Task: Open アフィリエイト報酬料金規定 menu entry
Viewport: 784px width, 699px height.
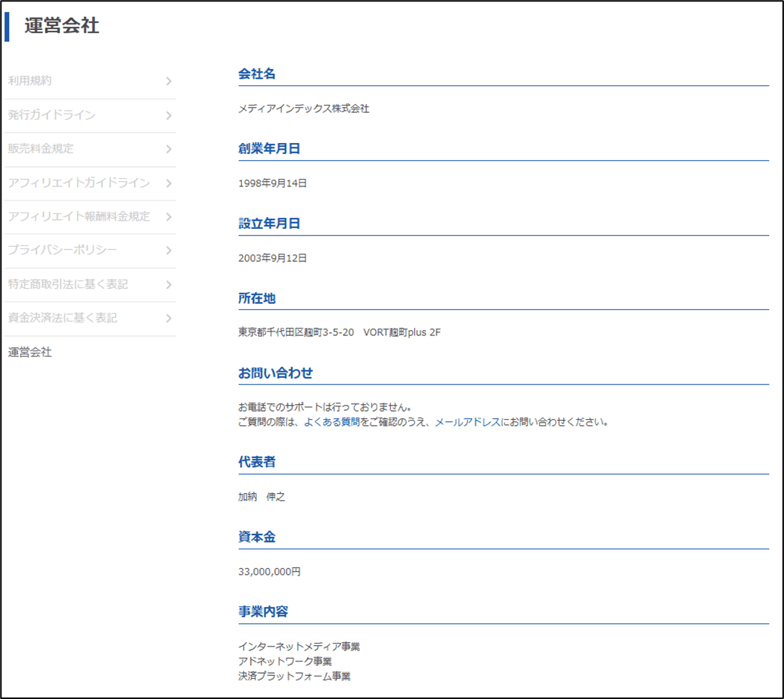Action: 90,217
